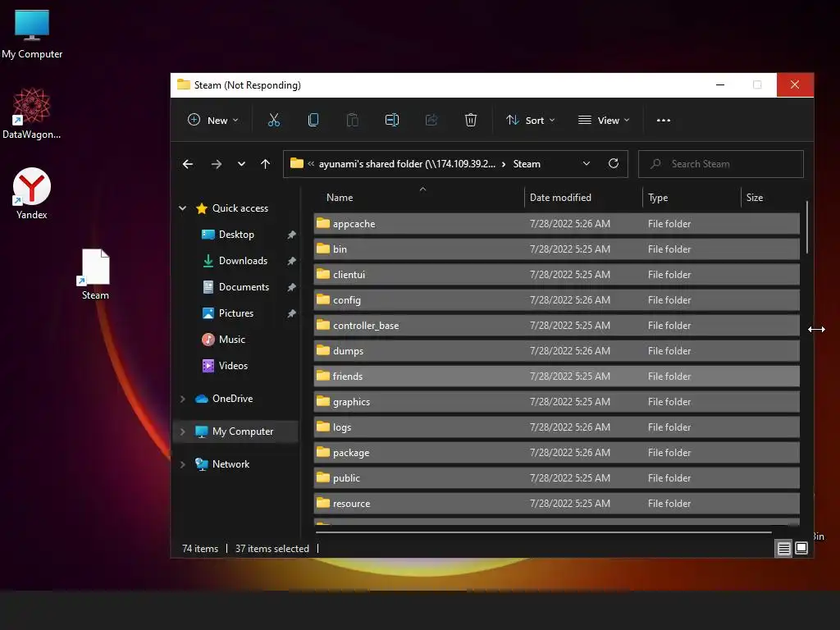Select the package folder row

pyautogui.click(x=557, y=452)
